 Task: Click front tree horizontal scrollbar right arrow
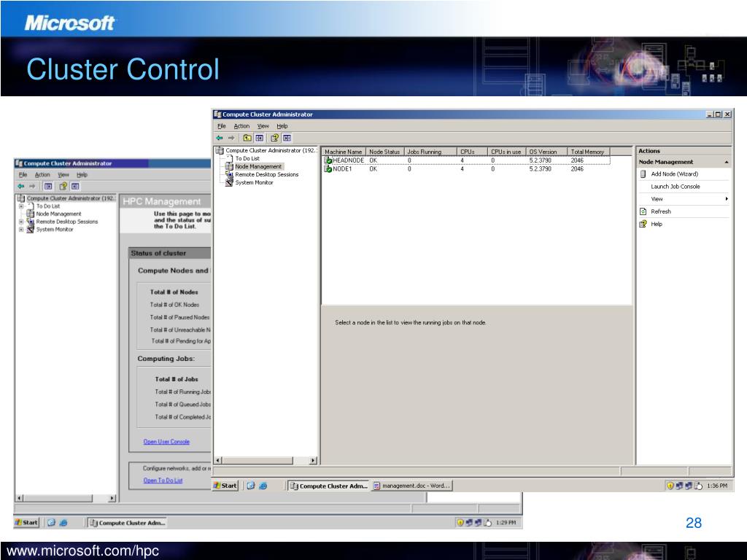(x=313, y=461)
